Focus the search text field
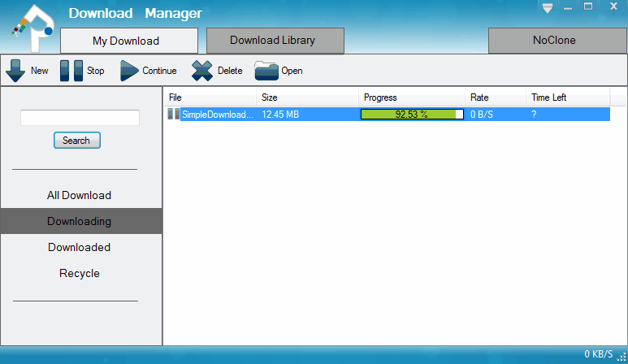 [80, 117]
